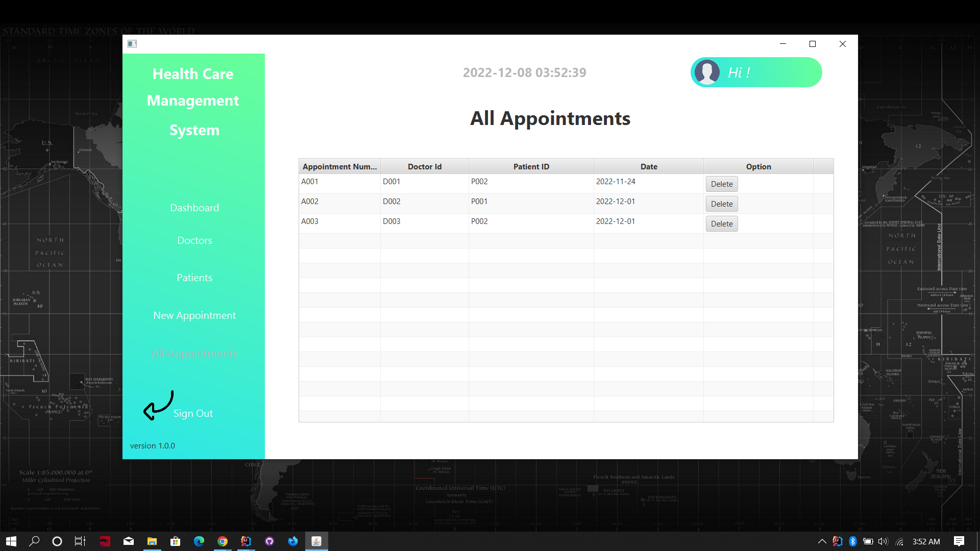Click the Sign Out arrow icon
This screenshot has height=551, width=980.
(159, 406)
